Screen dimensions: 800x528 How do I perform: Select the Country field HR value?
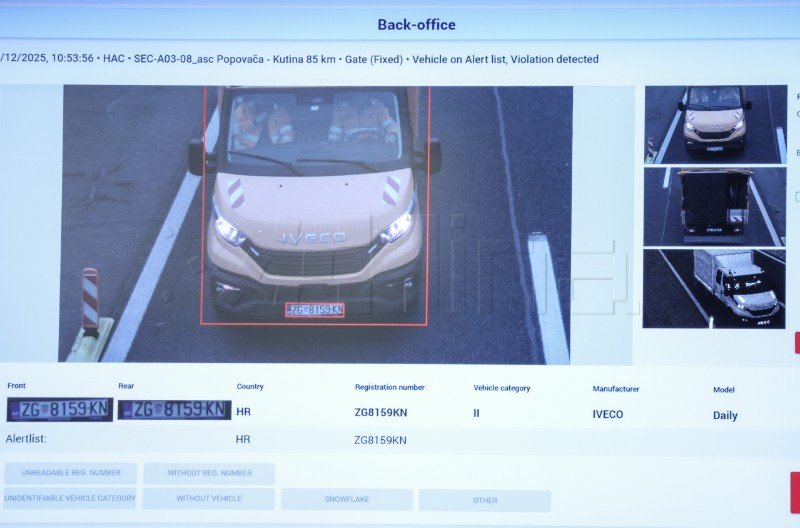[x=244, y=412]
